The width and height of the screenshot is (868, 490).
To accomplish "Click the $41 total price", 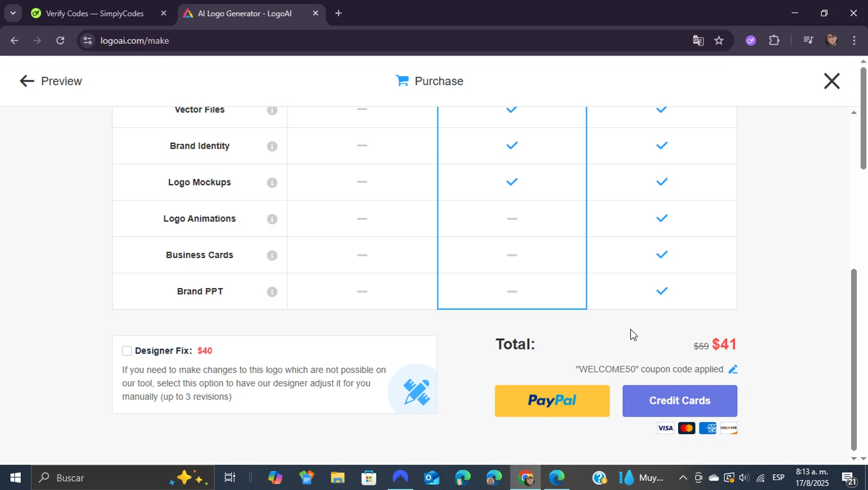I will coord(724,344).
